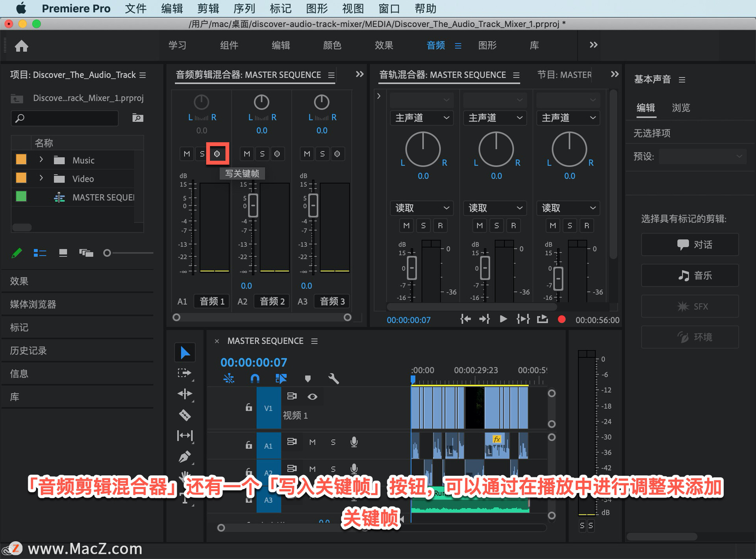The image size is (756, 559).
Task: Click the write keyframes button on A1
Action: click(217, 154)
